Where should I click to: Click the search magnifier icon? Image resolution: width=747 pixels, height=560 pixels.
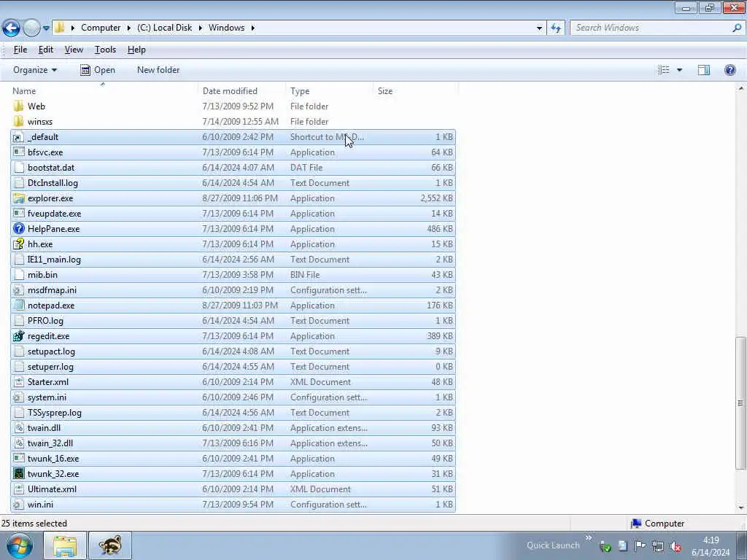(x=737, y=28)
